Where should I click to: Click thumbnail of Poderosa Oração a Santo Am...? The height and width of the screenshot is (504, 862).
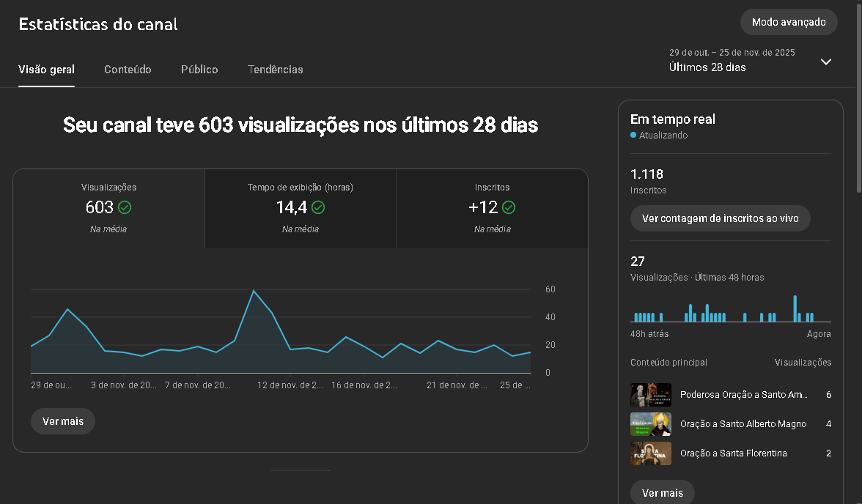click(x=651, y=395)
